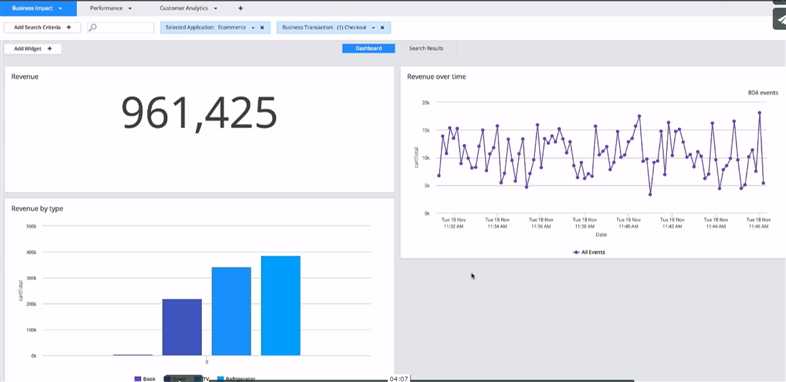Add a new tab with the plus icon
Image resolution: width=786 pixels, height=382 pixels.
[241, 9]
